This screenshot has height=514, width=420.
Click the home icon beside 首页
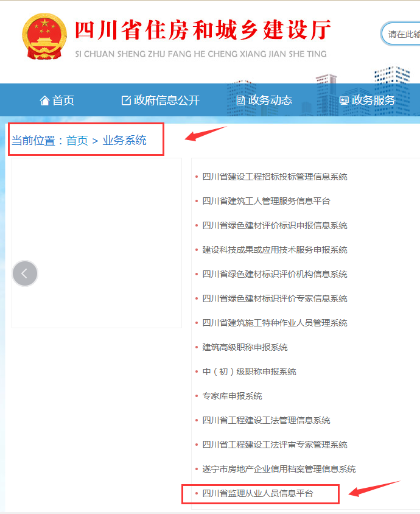coord(44,100)
